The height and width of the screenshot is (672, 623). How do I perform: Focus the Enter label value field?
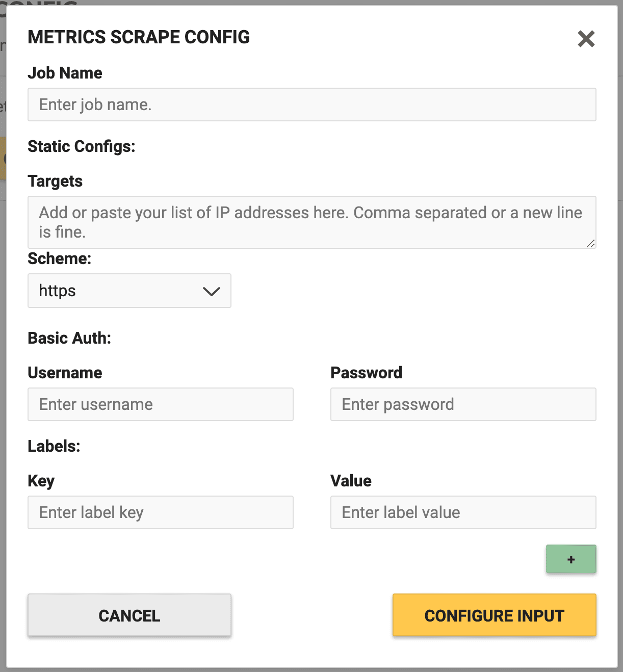pos(463,512)
